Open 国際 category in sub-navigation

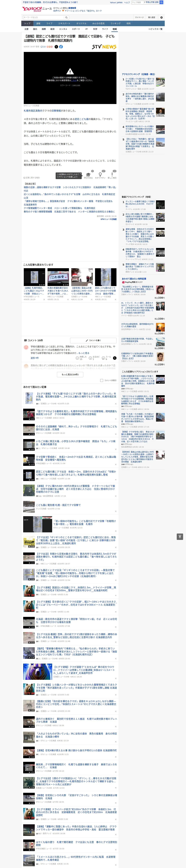click(44, 29)
